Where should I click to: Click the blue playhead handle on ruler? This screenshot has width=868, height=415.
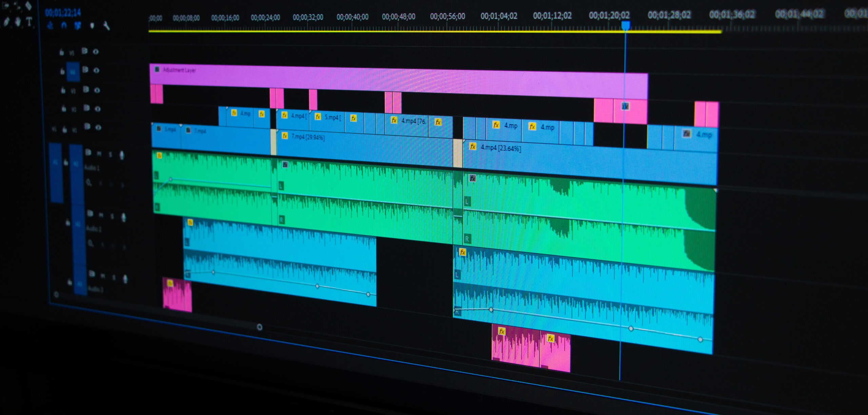[x=626, y=25]
